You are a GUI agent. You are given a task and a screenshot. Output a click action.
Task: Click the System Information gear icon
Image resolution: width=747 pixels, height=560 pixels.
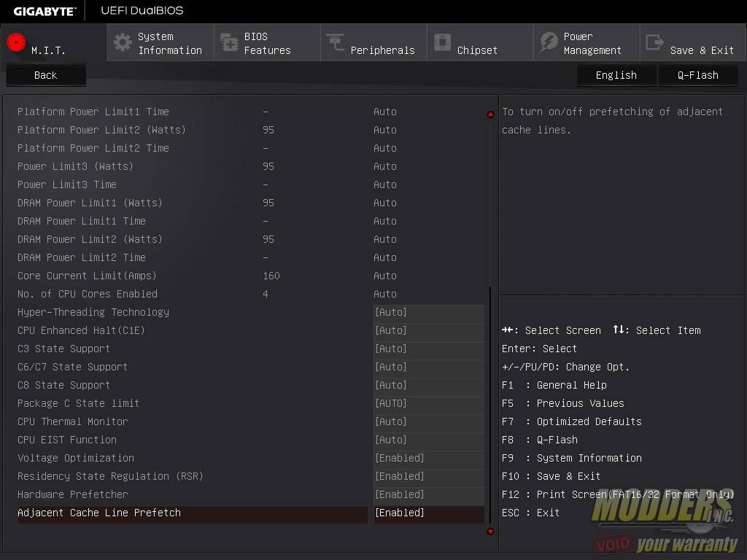(121, 42)
